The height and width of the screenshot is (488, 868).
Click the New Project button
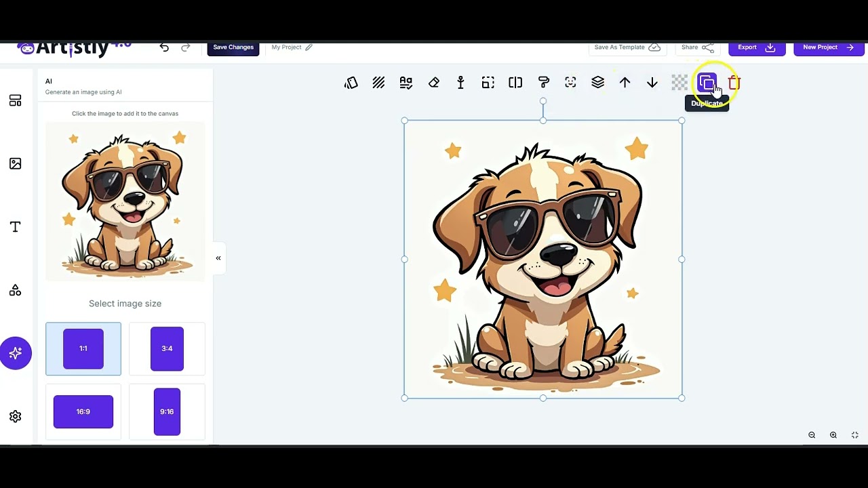[x=829, y=47]
